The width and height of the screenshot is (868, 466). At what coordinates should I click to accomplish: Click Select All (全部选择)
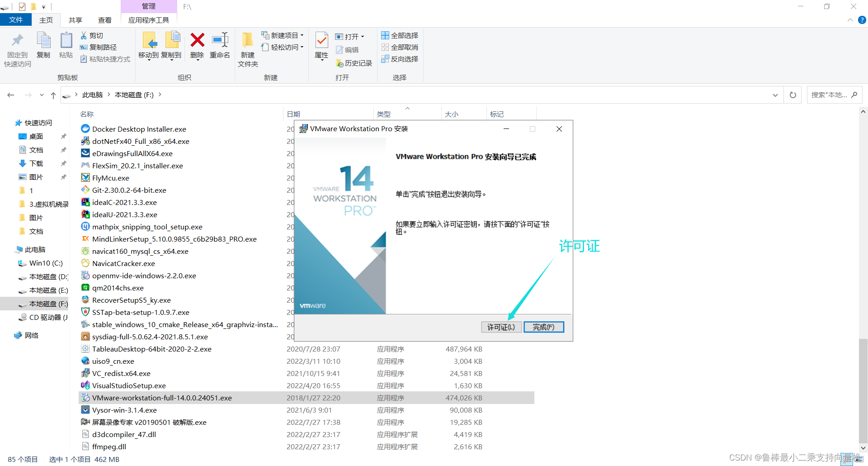tap(400, 35)
